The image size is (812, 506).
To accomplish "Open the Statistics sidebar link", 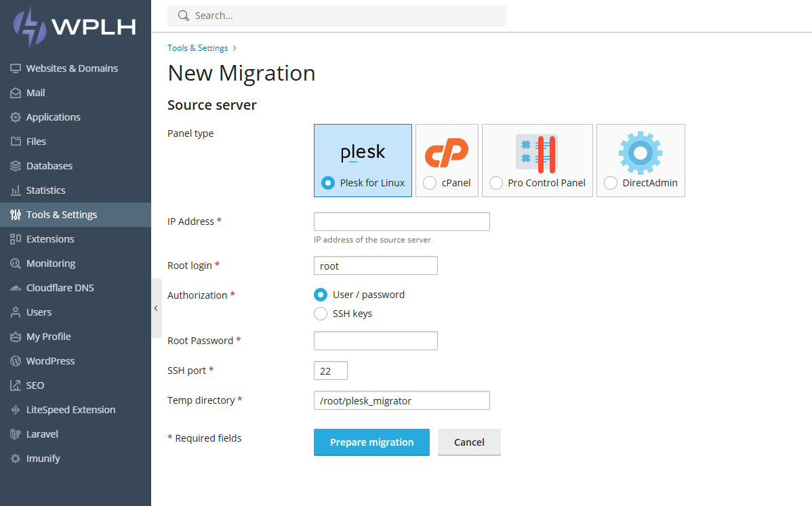I will point(76,190).
